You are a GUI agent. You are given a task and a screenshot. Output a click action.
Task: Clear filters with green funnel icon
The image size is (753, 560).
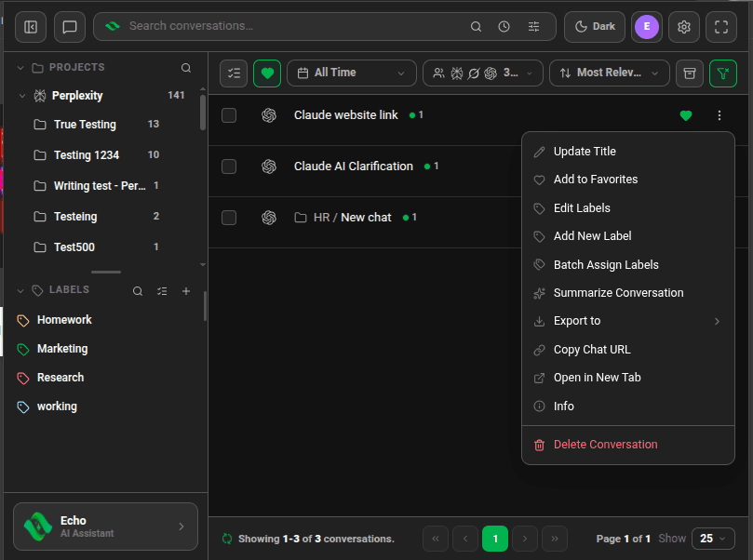[722, 73]
